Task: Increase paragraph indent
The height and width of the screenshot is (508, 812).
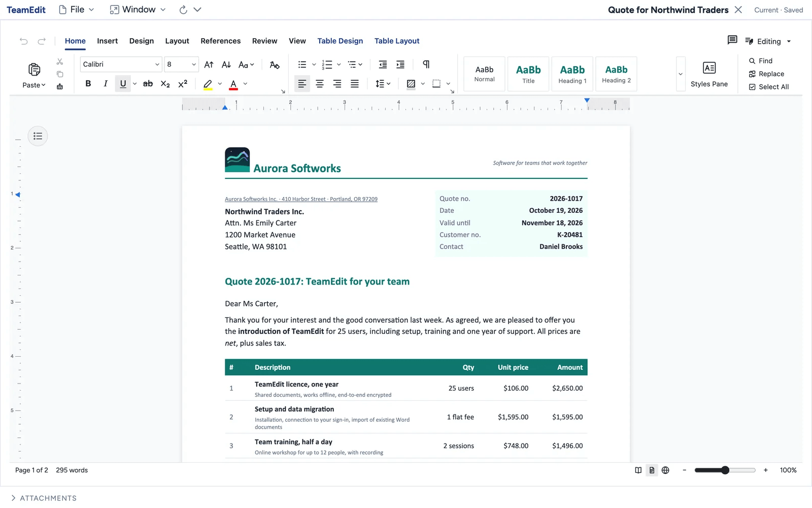Action: click(400, 65)
